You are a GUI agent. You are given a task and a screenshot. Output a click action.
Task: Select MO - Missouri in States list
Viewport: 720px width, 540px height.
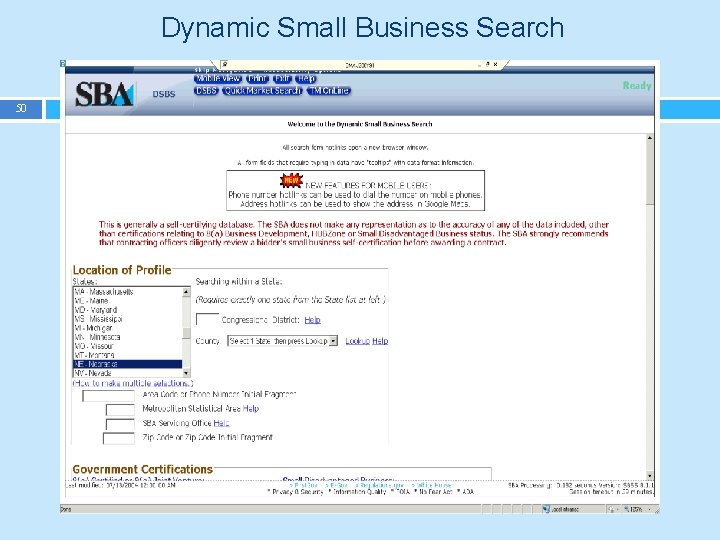click(x=128, y=346)
